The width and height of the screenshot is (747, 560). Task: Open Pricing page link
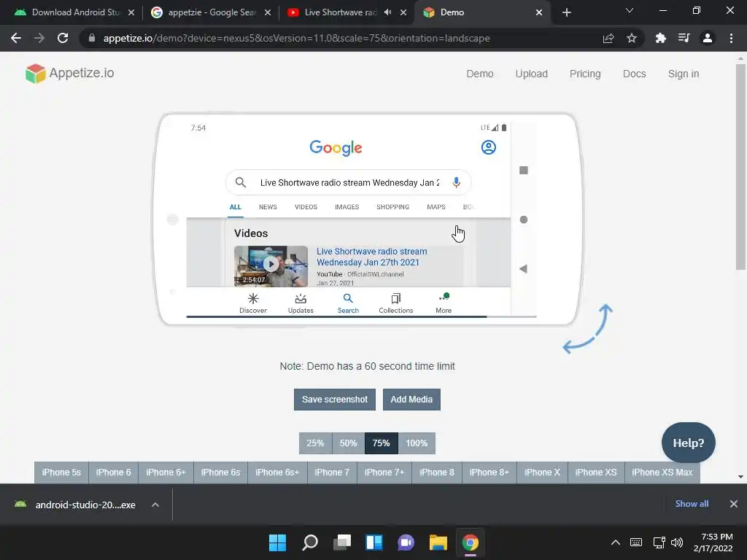point(585,74)
